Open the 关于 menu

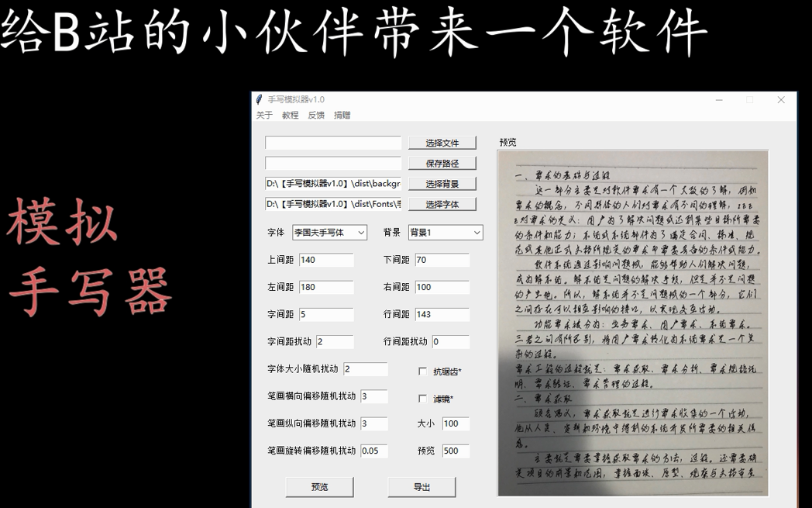[264, 115]
